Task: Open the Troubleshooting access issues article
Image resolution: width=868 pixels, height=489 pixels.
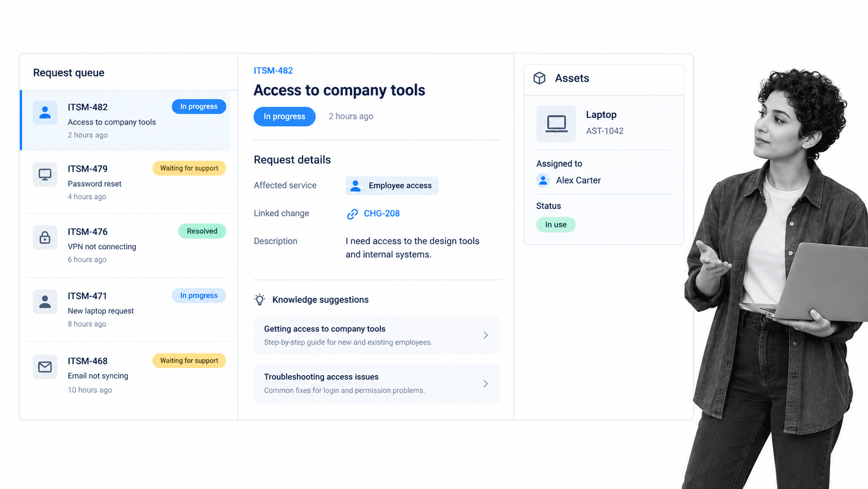Action: [376, 384]
